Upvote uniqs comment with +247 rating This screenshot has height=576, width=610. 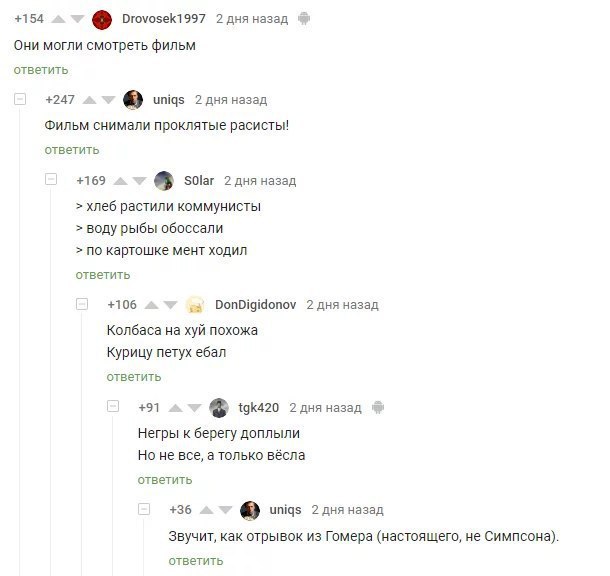click(x=89, y=100)
